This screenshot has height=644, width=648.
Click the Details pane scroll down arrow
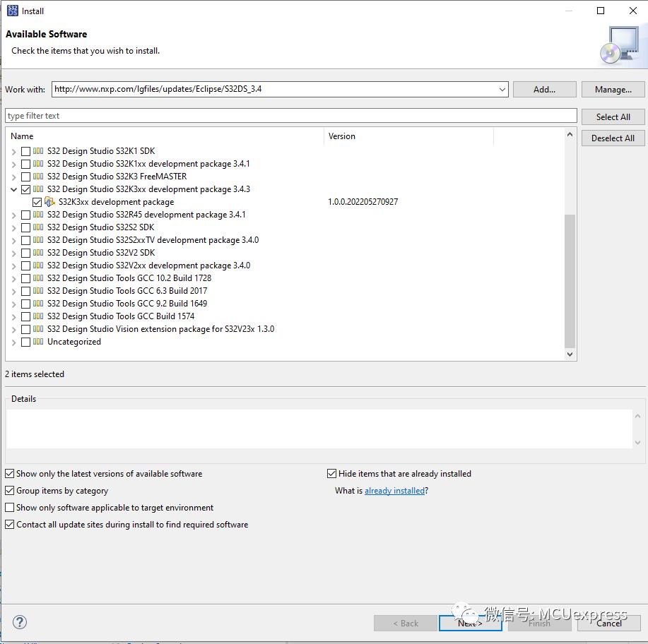pyautogui.click(x=637, y=443)
